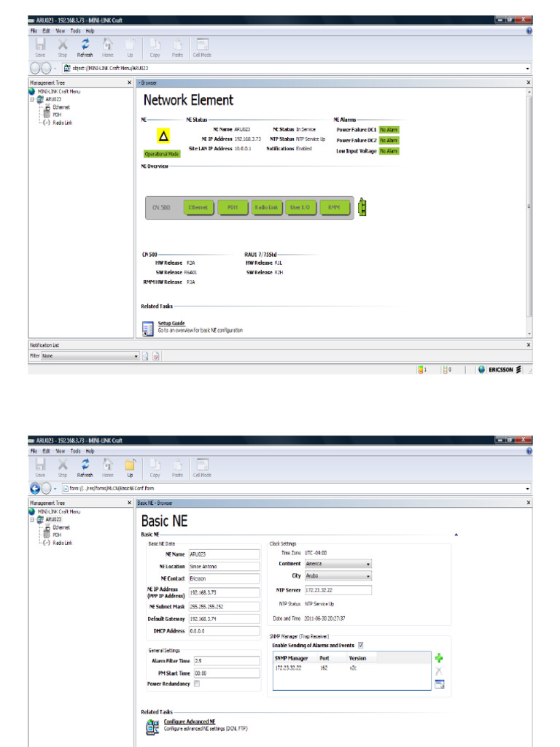This screenshot has height=747, width=560.
Task: Click Copy icon in Network Element window
Action: (x=155, y=44)
